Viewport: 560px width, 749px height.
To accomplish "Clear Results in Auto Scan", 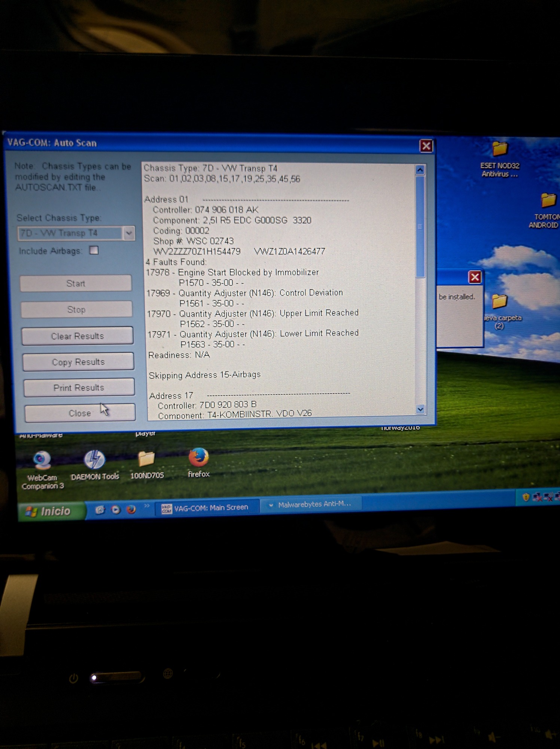I will point(77,336).
